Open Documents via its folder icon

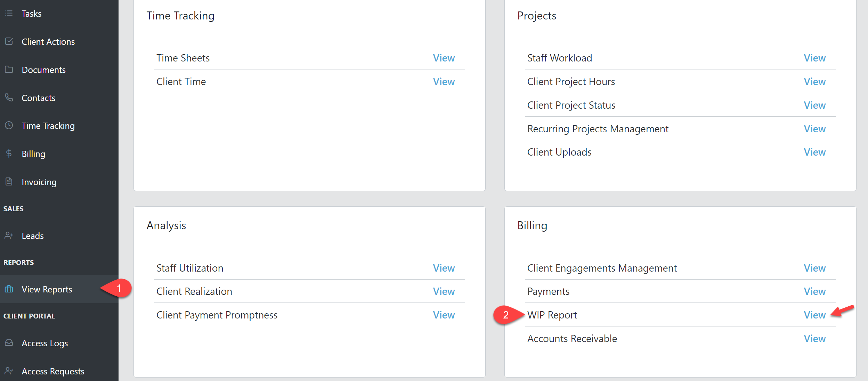click(9, 69)
